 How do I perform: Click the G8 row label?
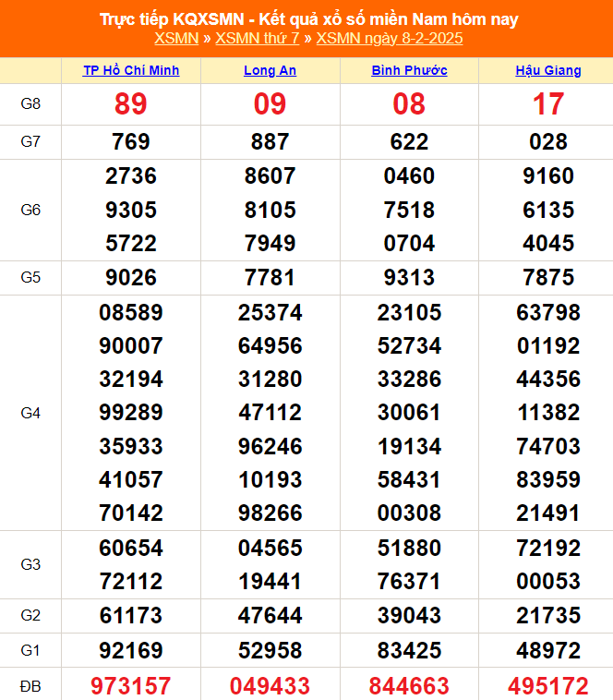pos(30,104)
